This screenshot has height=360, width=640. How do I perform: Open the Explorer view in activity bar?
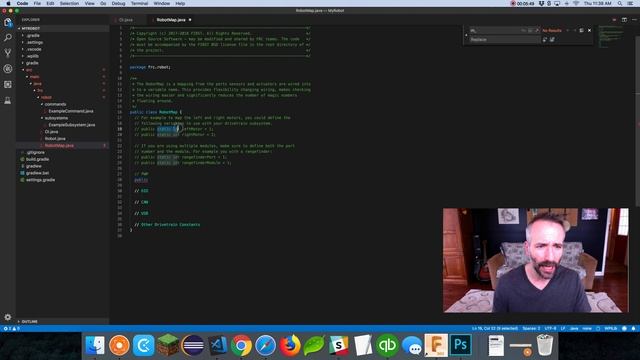coord(8,22)
